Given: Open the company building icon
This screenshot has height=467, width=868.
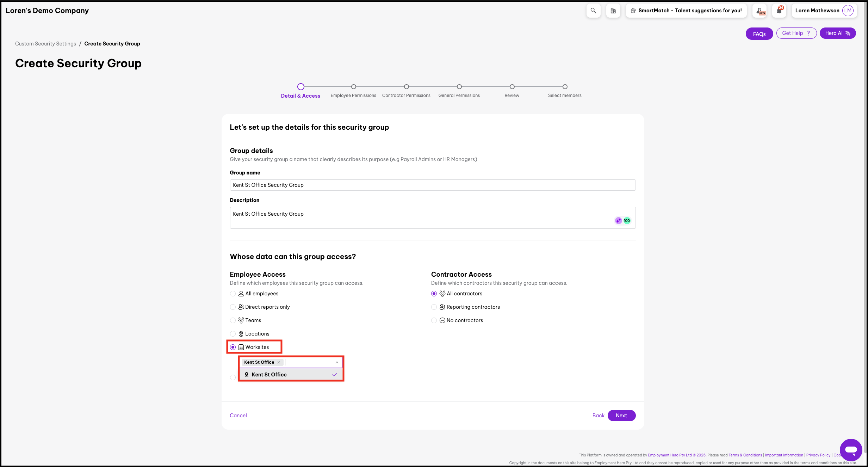Looking at the screenshot, I should [613, 11].
